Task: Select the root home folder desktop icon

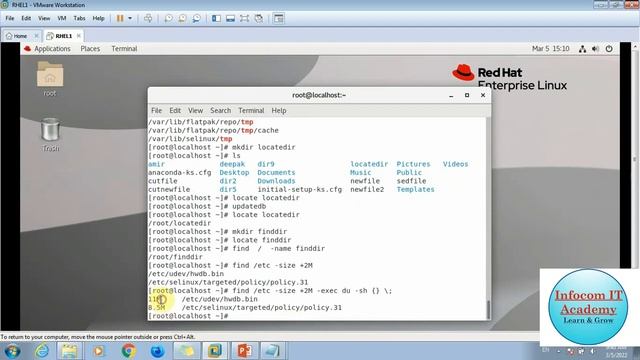Action: (50, 79)
